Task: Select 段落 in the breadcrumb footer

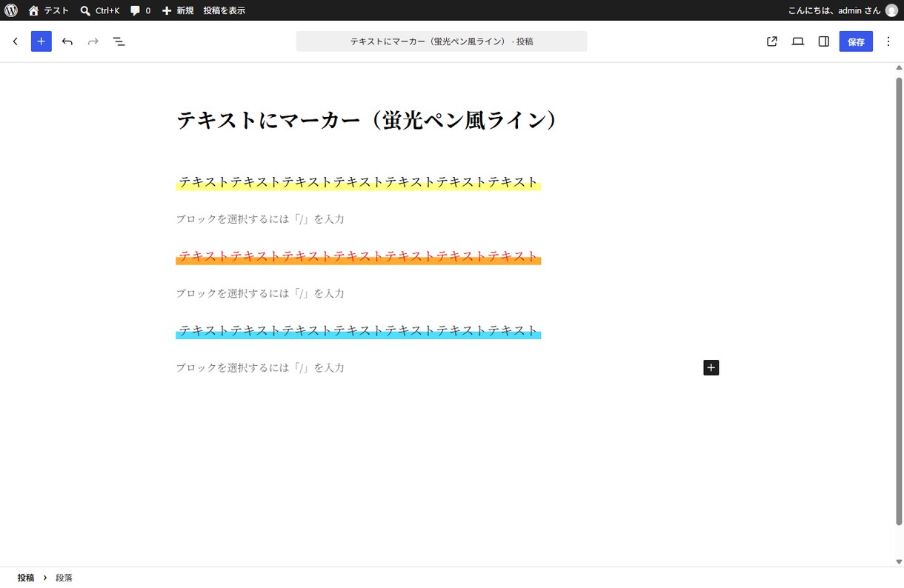Action: (x=64, y=578)
